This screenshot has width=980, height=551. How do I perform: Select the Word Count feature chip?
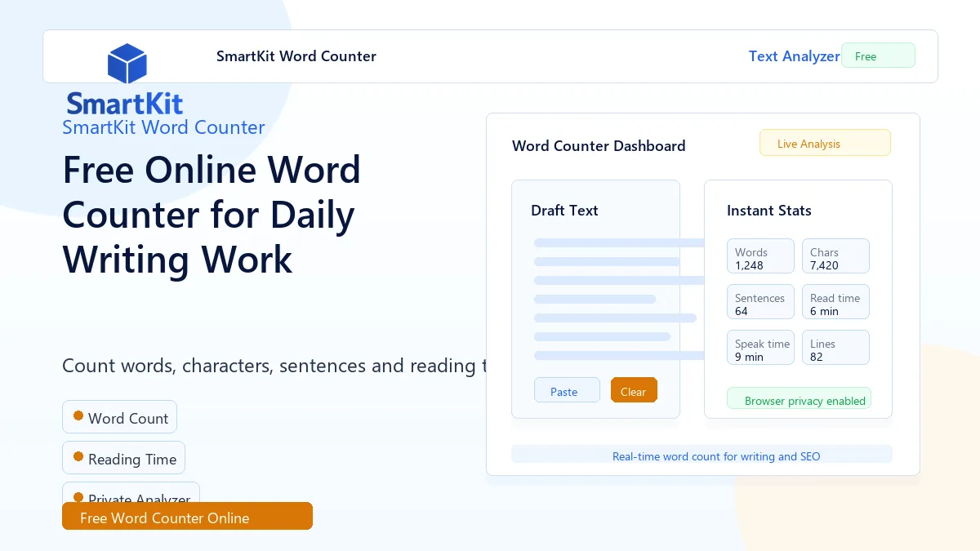(119, 417)
